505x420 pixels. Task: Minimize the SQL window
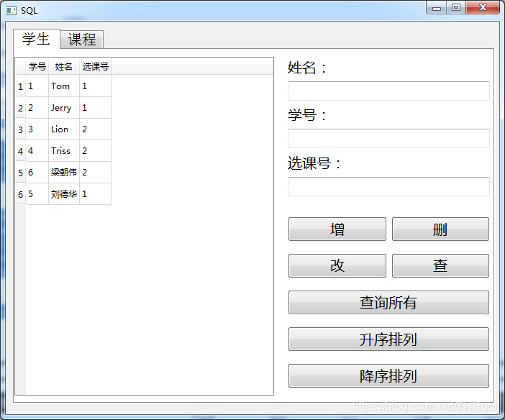click(x=437, y=8)
